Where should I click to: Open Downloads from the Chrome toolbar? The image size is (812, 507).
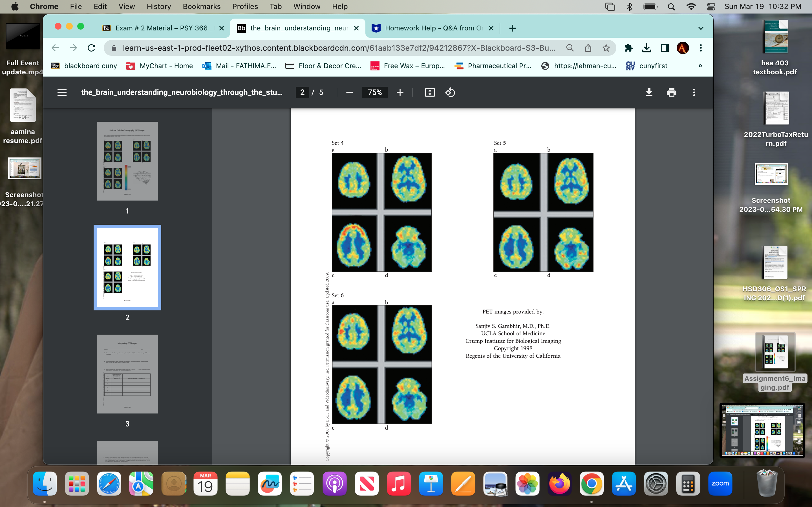(646, 48)
